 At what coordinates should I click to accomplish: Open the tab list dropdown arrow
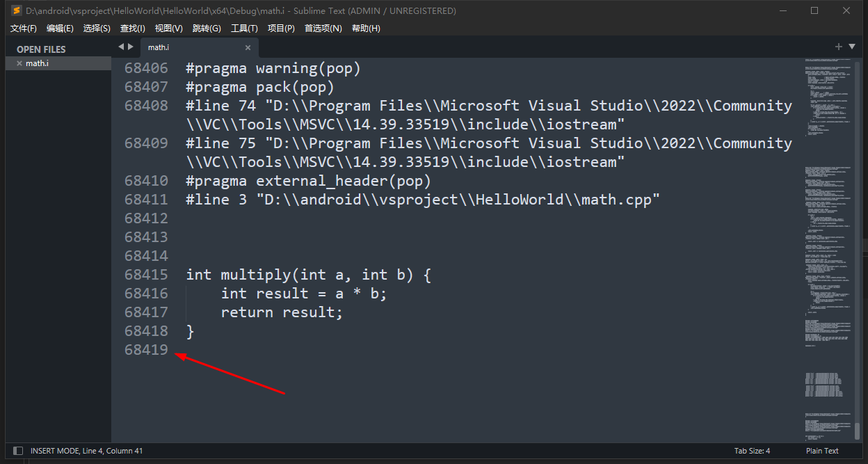(852, 47)
